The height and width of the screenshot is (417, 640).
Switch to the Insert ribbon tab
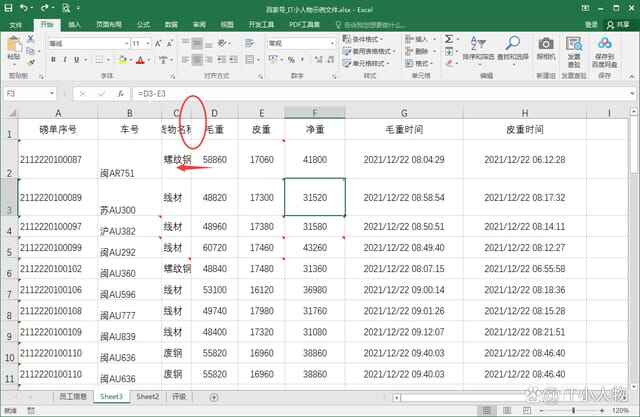[74, 25]
